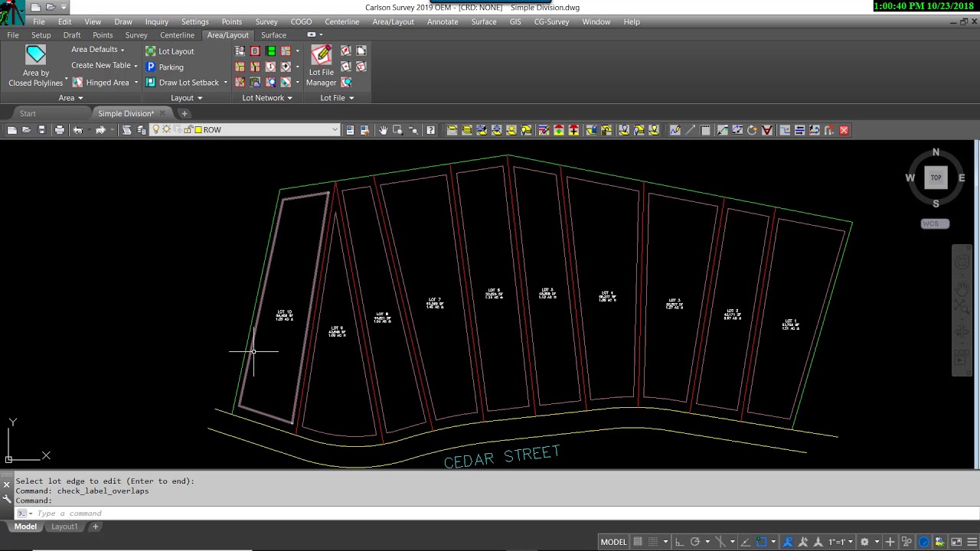Open dropdown arrow beside Draw Lot Setback
The image size is (980, 551).
tap(225, 83)
